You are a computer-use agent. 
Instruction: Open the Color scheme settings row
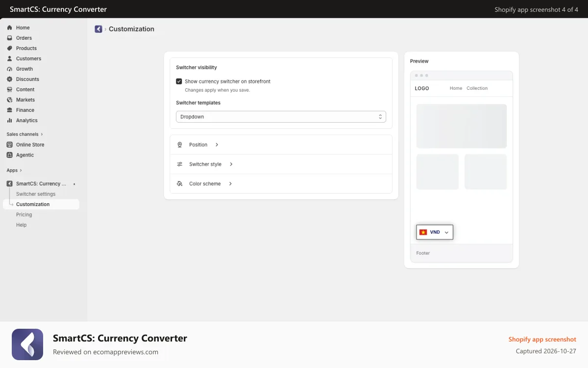pyautogui.click(x=281, y=184)
